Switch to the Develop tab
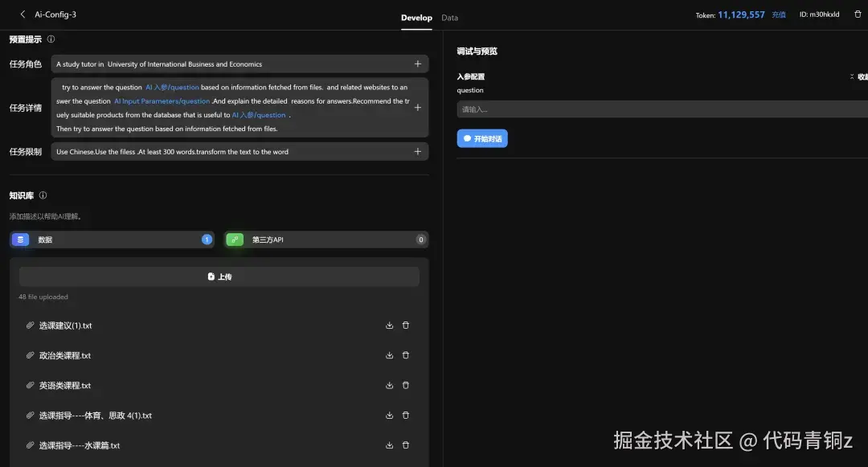Screen dimensions: 868x467 tap(416, 18)
